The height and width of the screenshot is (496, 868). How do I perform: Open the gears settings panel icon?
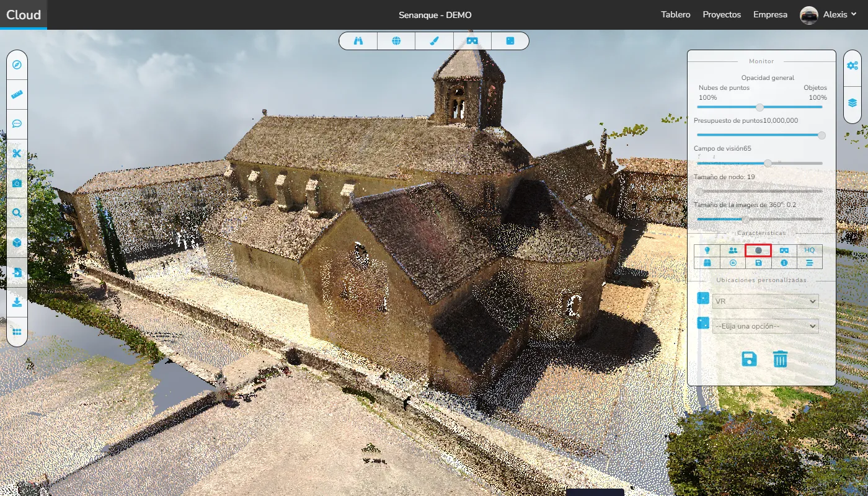pyautogui.click(x=852, y=65)
